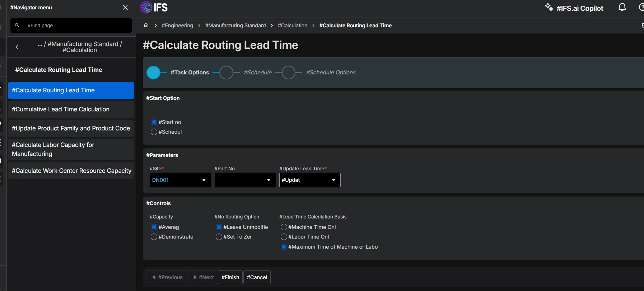Open the Update Lead Time dropdown

click(x=333, y=180)
